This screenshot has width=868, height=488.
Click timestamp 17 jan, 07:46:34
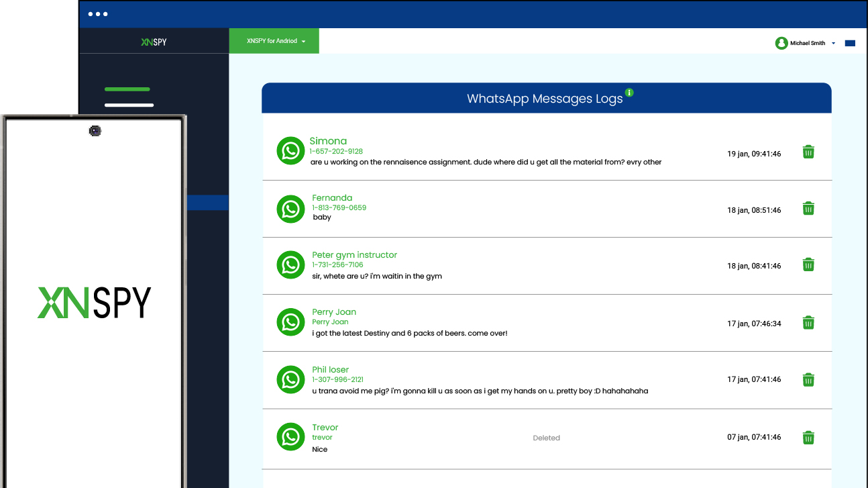coord(754,324)
